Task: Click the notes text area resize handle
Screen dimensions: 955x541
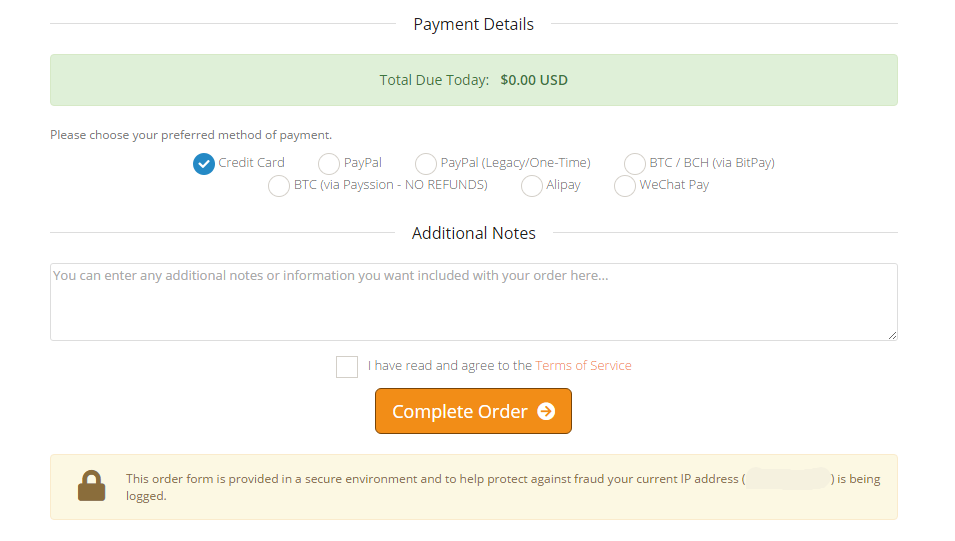Action: (x=892, y=335)
